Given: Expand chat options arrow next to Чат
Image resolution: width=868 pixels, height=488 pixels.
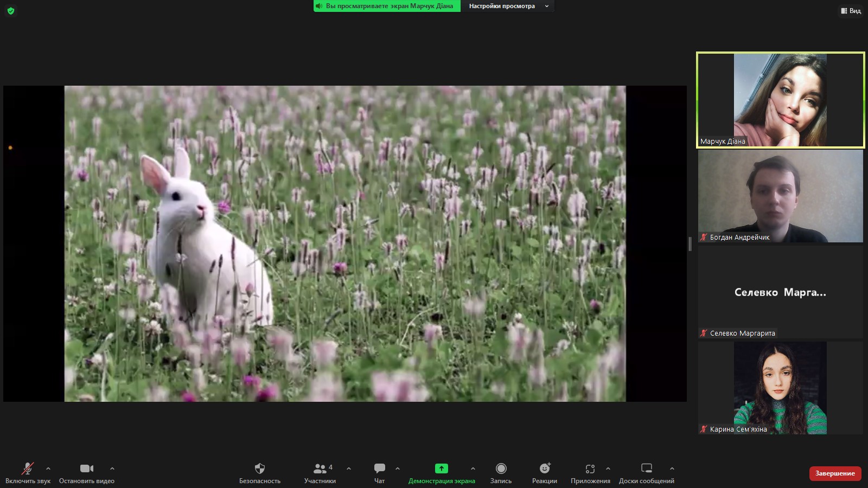Looking at the screenshot, I should click(398, 468).
